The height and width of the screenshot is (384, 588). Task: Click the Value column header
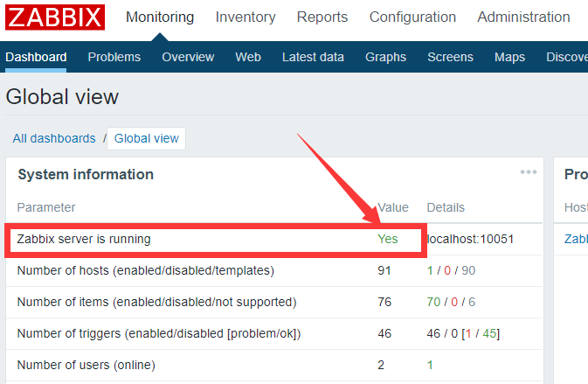pyautogui.click(x=393, y=207)
